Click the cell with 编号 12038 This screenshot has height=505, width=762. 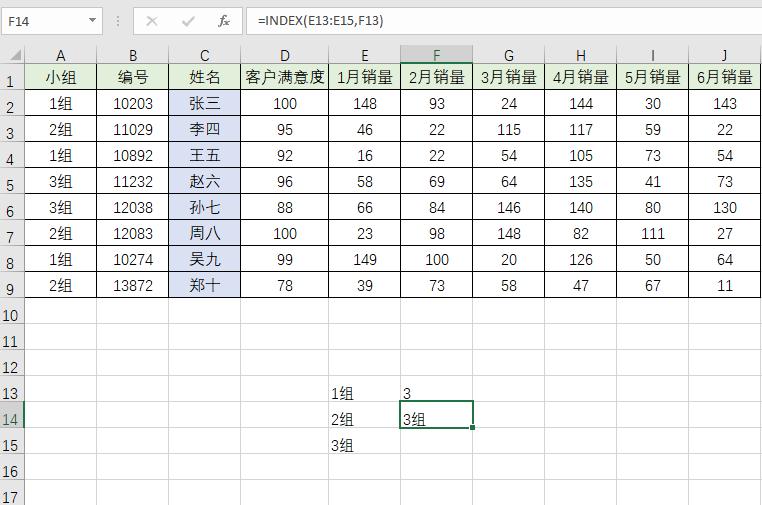[133, 207]
